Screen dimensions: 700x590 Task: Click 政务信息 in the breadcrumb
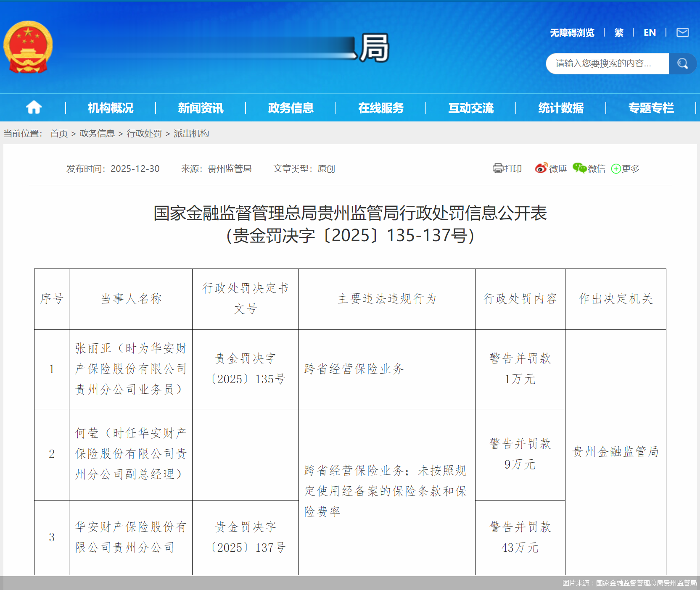[x=97, y=134]
